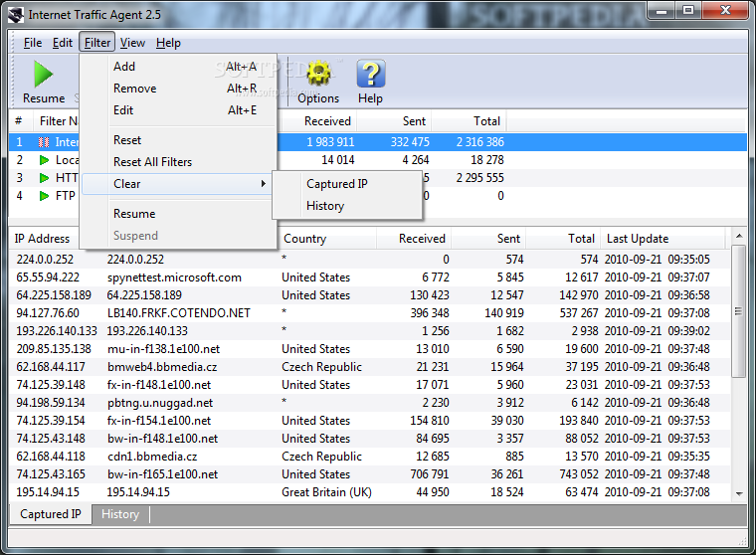Close the open Filter menu in the menu bar
756x555 pixels.
tap(97, 43)
